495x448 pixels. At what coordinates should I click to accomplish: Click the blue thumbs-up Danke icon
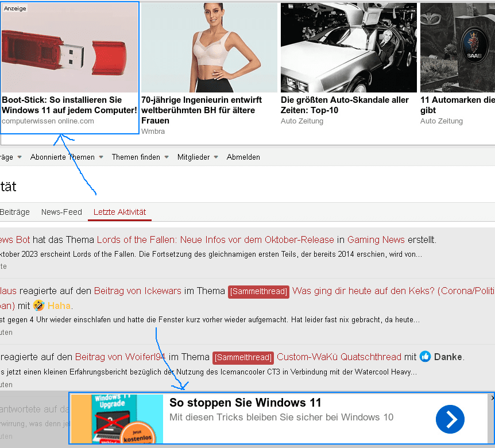tap(426, 357)
